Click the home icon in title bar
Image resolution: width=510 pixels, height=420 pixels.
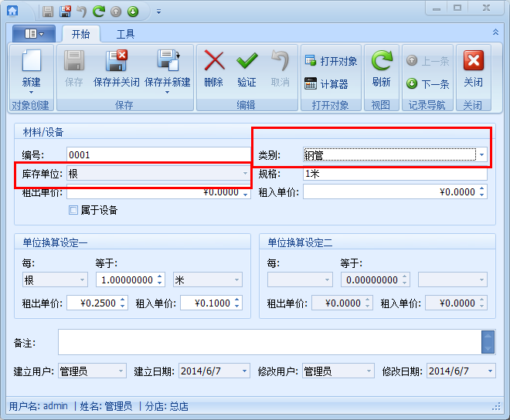[12, 11]
